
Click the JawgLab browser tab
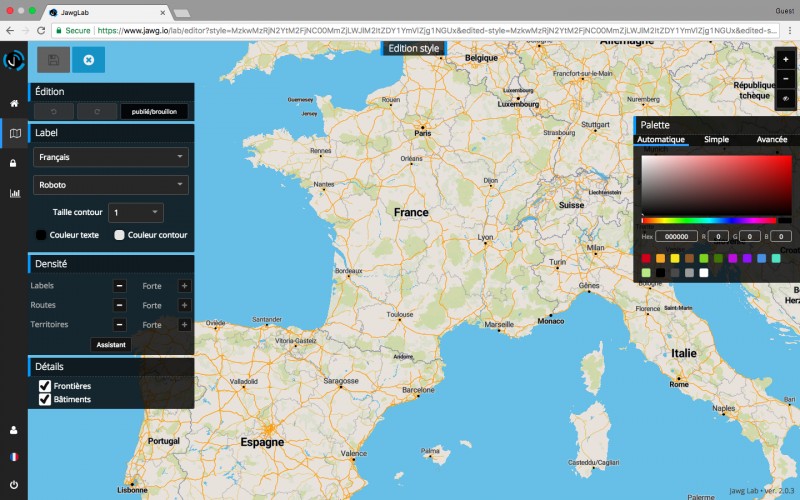point(107,12)
